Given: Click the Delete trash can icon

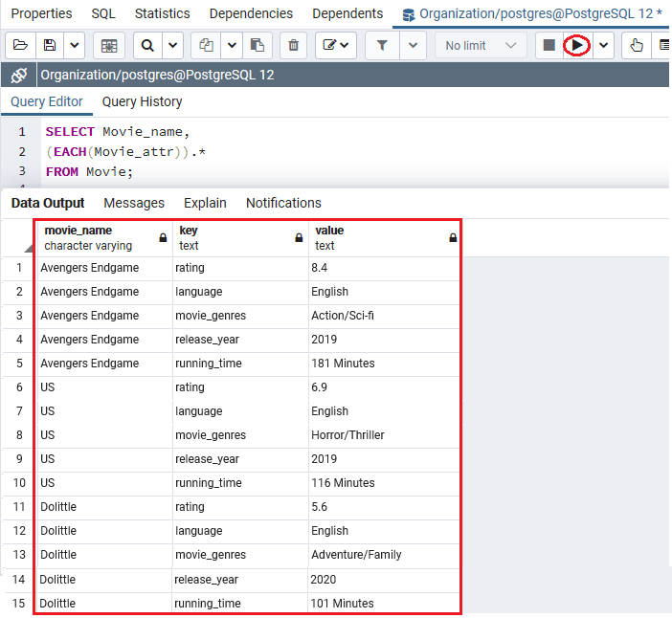Looking at the screenshot, I should [x=294, y=45].
